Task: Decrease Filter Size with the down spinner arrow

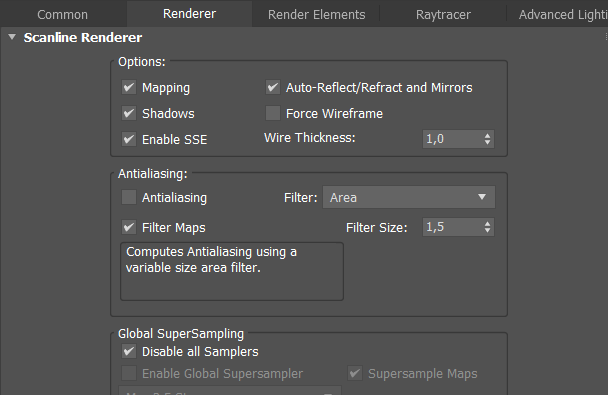Action: [487, 231]
